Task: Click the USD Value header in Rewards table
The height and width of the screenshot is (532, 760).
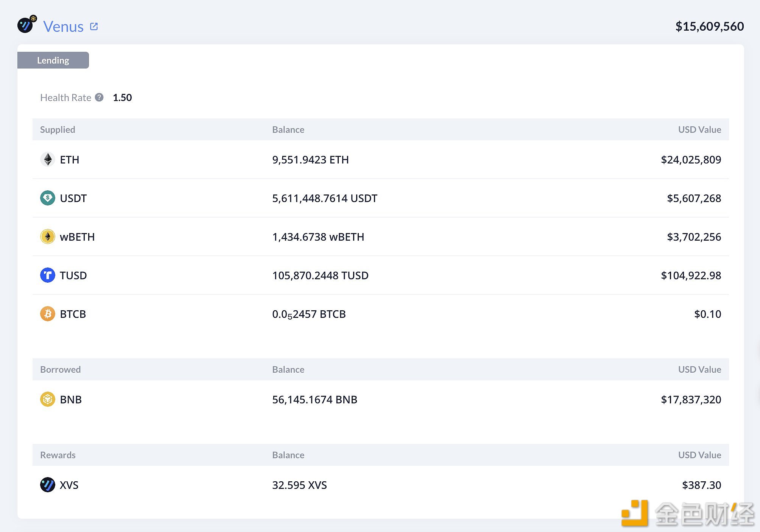Action: [x=699, y=455]
